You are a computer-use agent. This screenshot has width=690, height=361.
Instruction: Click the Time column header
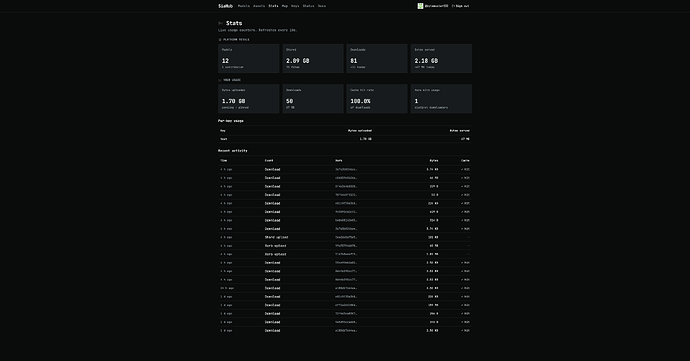(x=224, y=161)
